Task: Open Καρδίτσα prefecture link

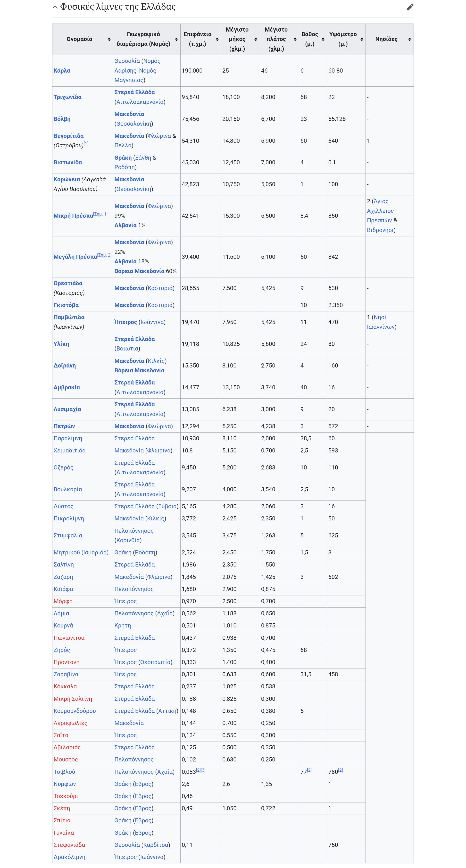Action: pos(155,845)
